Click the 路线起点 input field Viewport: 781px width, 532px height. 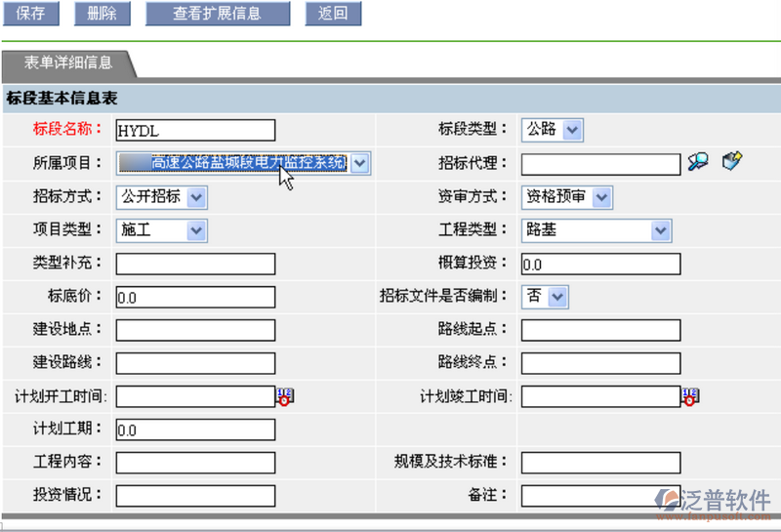click(600, 330)
